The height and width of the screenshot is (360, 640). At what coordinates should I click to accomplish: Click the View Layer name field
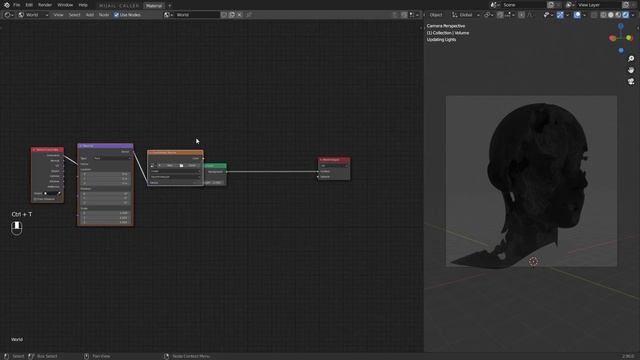click(x=599, y=5)
